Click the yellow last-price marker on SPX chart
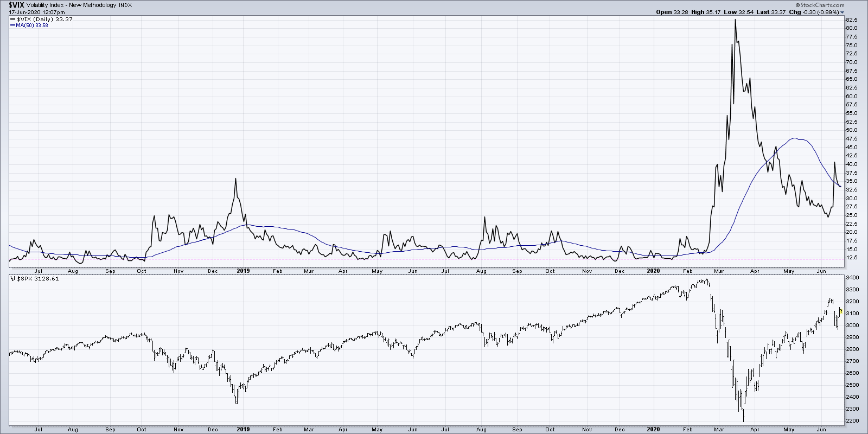 tap(840, 310)
